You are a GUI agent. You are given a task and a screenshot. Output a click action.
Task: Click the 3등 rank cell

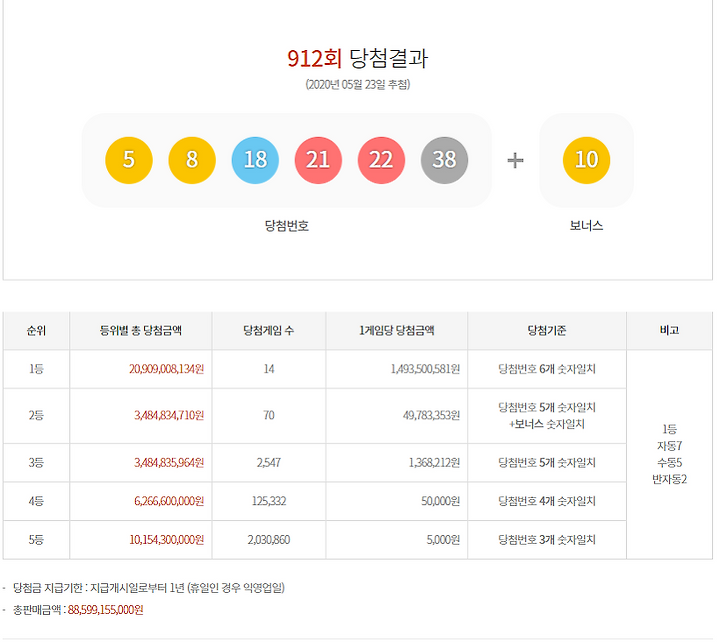36,463
